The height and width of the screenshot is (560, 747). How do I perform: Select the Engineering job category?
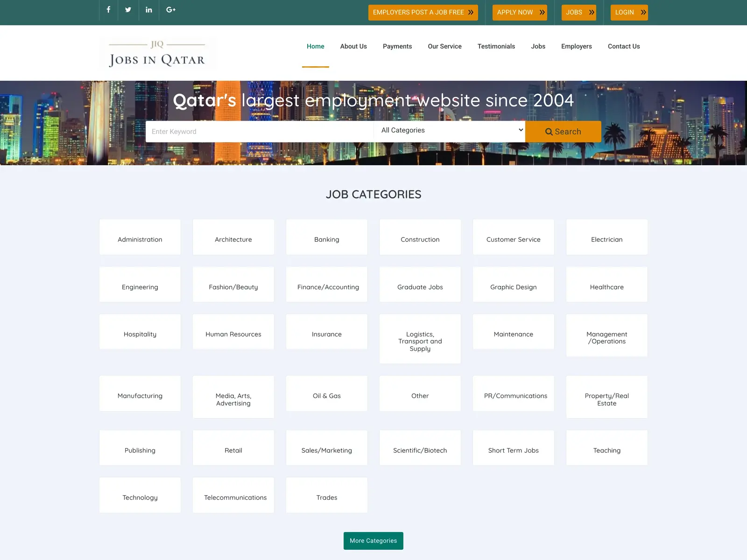(140, 285)
